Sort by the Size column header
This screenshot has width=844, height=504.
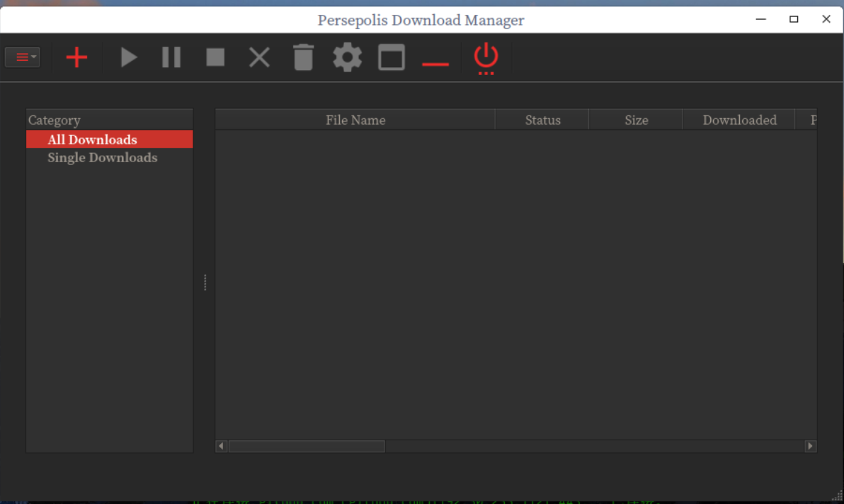pos(637,120)
